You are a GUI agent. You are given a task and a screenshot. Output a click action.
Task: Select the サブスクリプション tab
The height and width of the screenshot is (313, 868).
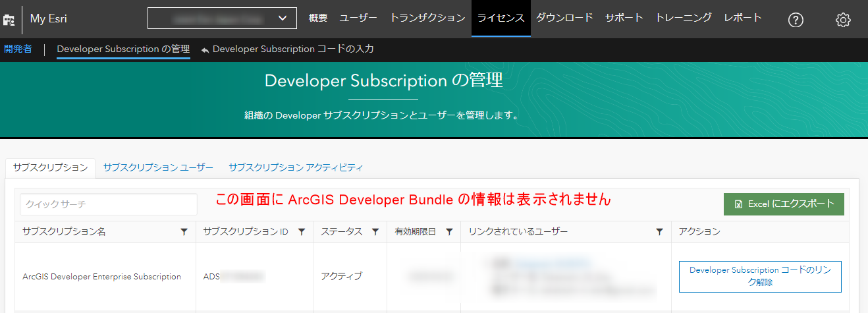pyautogui.click(x=50, y=167)
